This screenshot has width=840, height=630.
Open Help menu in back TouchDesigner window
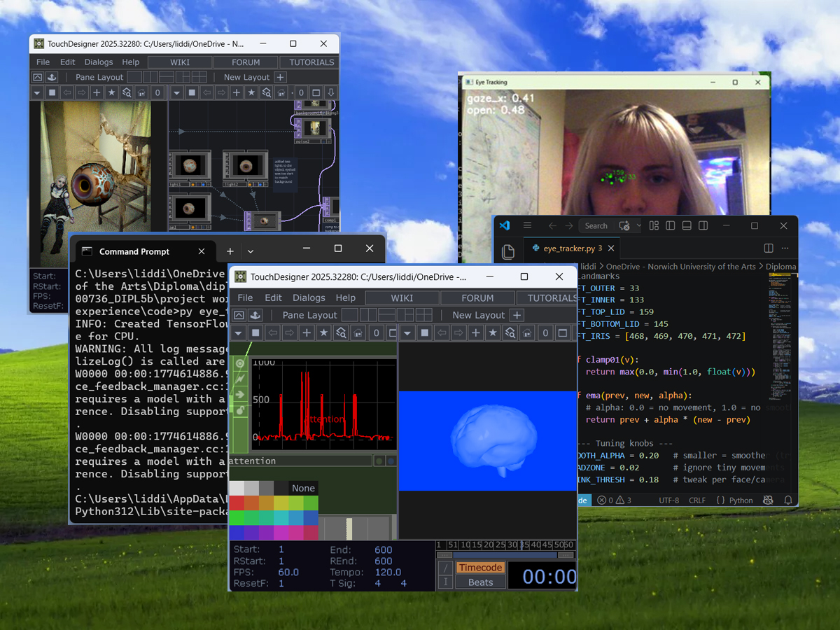[x=131, y=62]
